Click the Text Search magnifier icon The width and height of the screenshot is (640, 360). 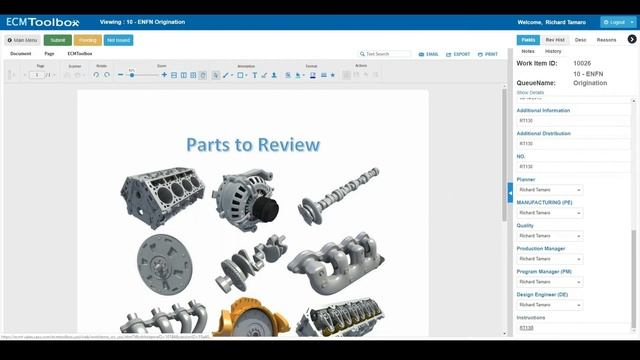pos(362,54)
